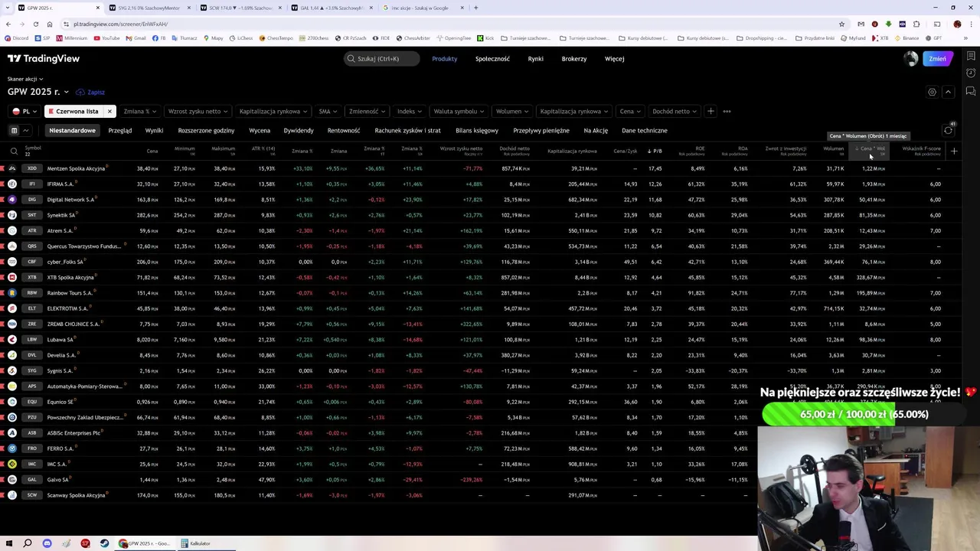Open the user profile avatar
The image size is (980, 551).
point(910,58)
